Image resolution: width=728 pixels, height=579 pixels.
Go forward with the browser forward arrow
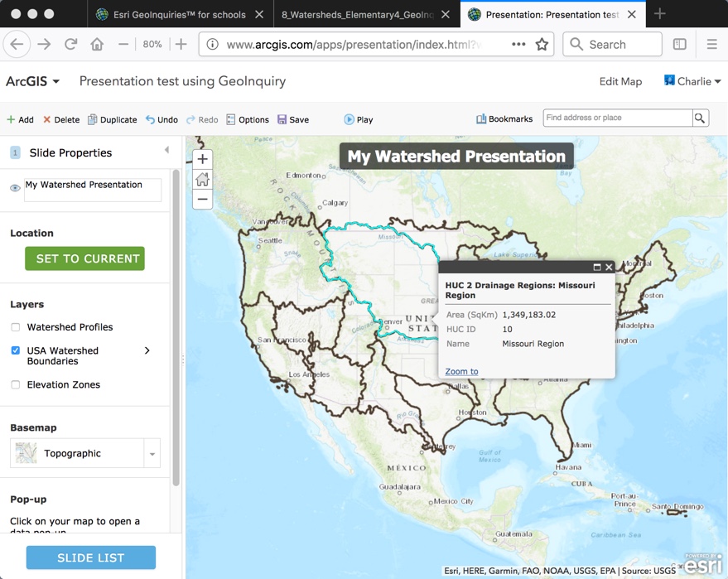[x=44, y=45]
